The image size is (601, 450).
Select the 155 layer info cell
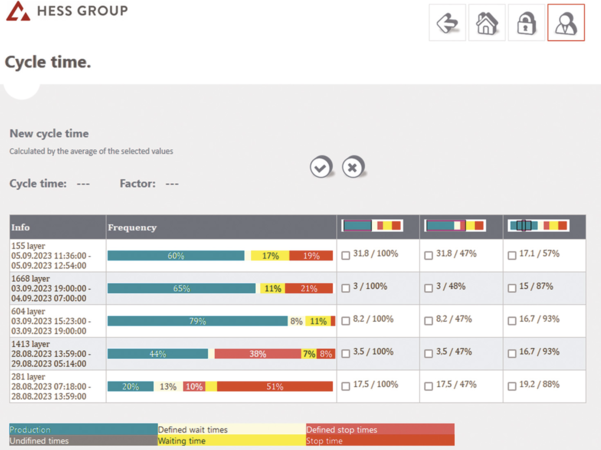click(57, 256)
